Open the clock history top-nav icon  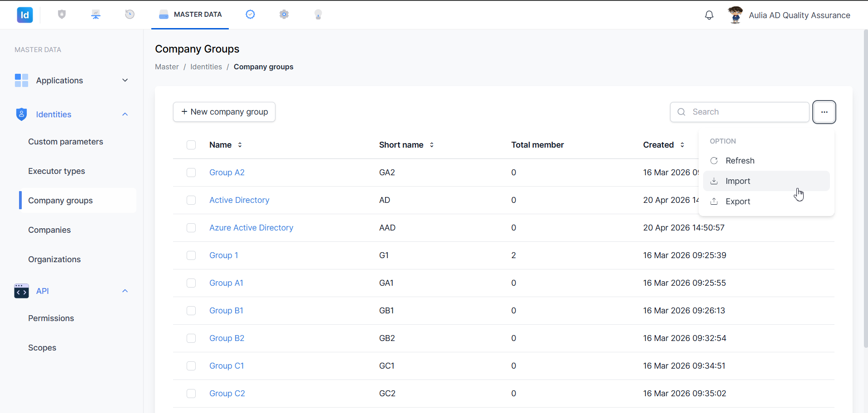click(130, 14)
